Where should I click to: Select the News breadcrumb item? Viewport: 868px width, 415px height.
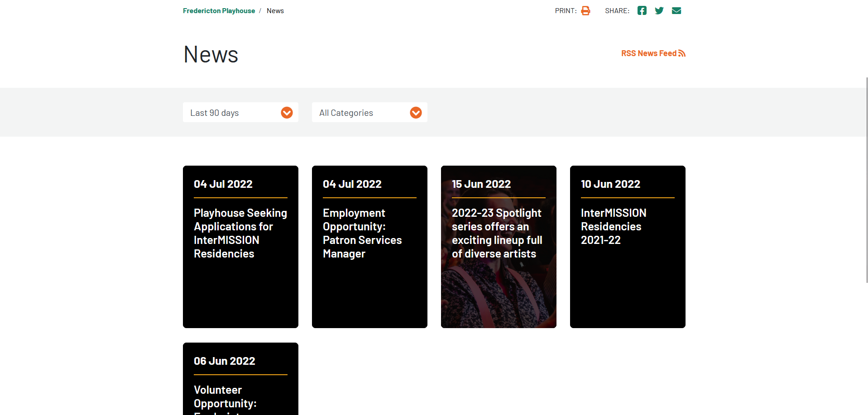[275, 11]
